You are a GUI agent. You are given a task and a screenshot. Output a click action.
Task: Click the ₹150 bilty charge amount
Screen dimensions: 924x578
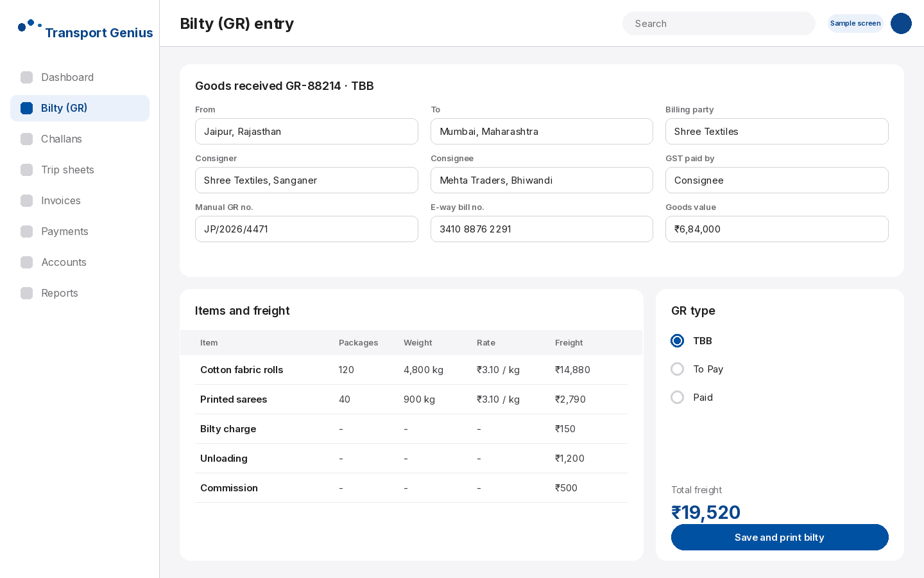565,429
